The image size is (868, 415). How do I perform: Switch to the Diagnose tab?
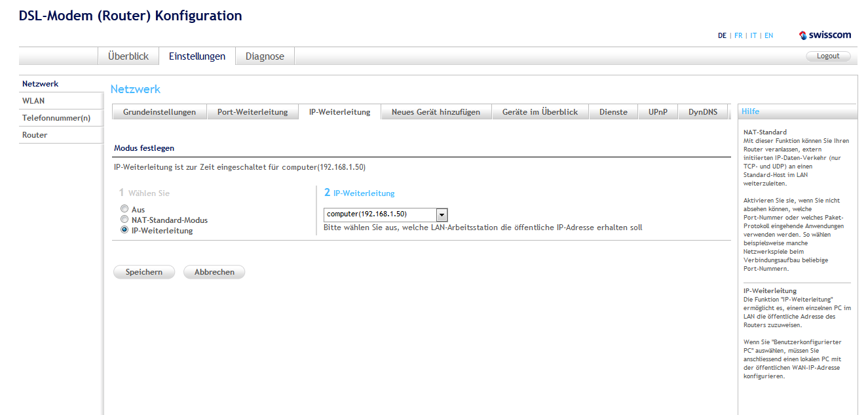(x=265, y=56)
